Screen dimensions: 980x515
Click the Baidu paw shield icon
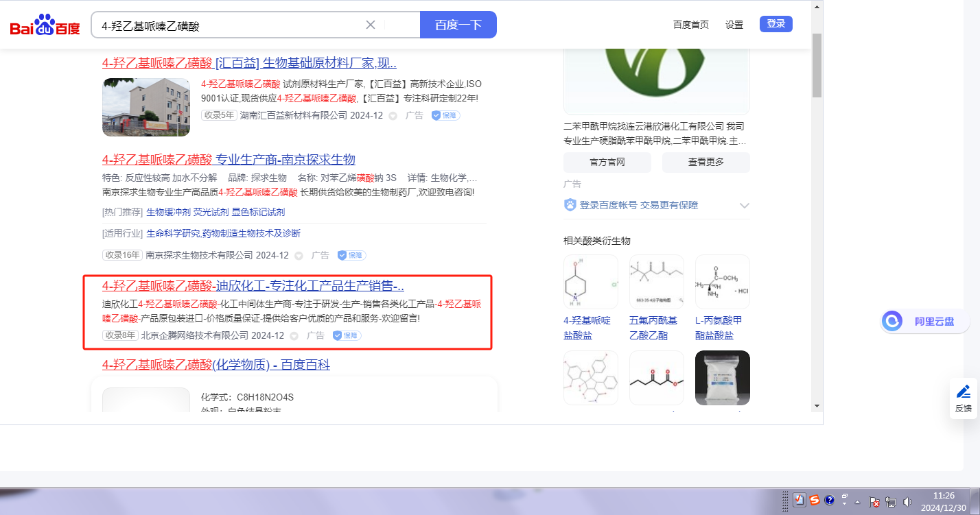click(570, 205)
